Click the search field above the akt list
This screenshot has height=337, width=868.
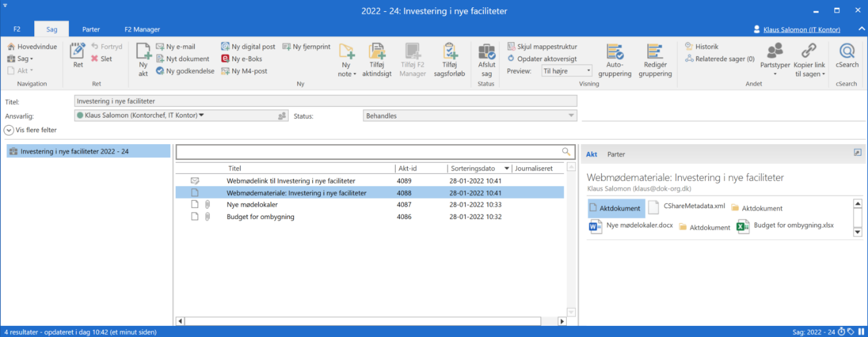pyautogui.click(x=368, y=151)
